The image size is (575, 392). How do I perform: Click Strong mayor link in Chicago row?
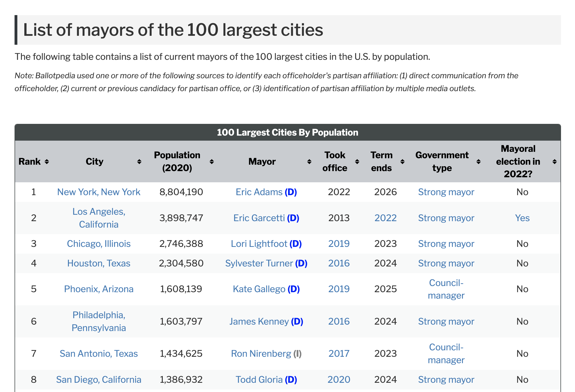point(446,244)
